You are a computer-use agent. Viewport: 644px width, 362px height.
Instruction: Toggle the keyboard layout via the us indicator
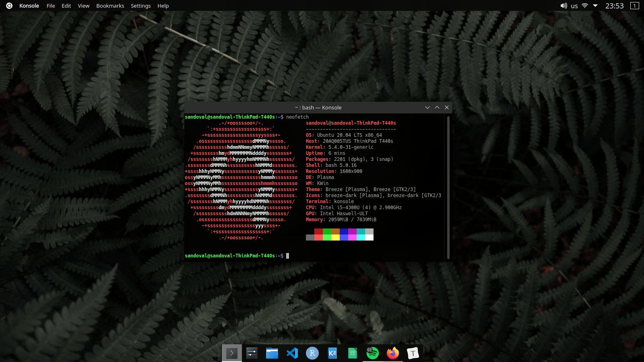pyautogui.click(x=574, y=6)
